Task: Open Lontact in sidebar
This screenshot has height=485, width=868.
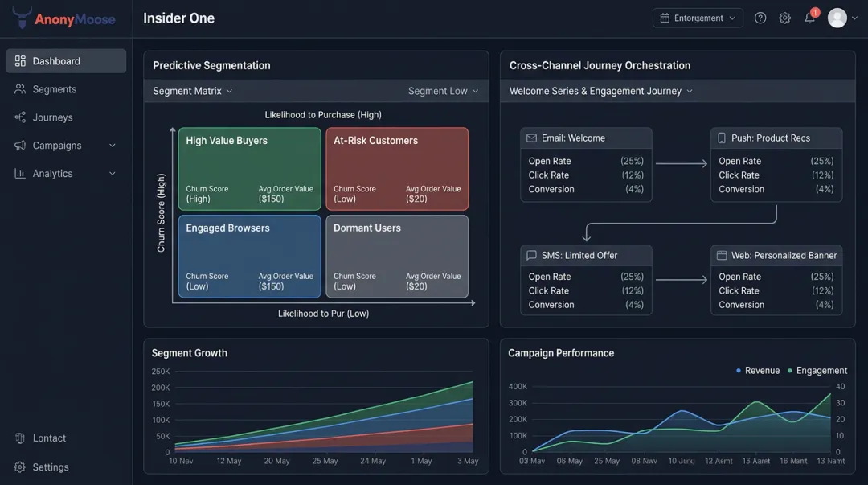Action: point(66,438)
